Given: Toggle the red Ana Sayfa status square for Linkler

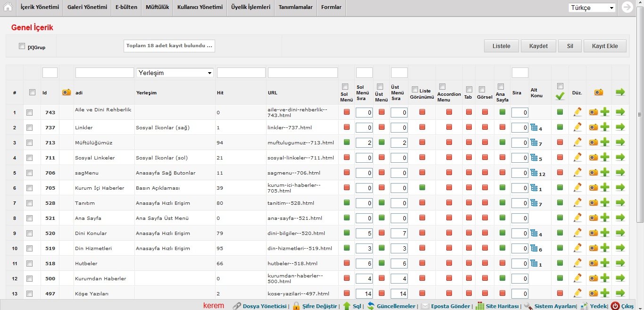Looking at the screenshot, I should 502,127.
